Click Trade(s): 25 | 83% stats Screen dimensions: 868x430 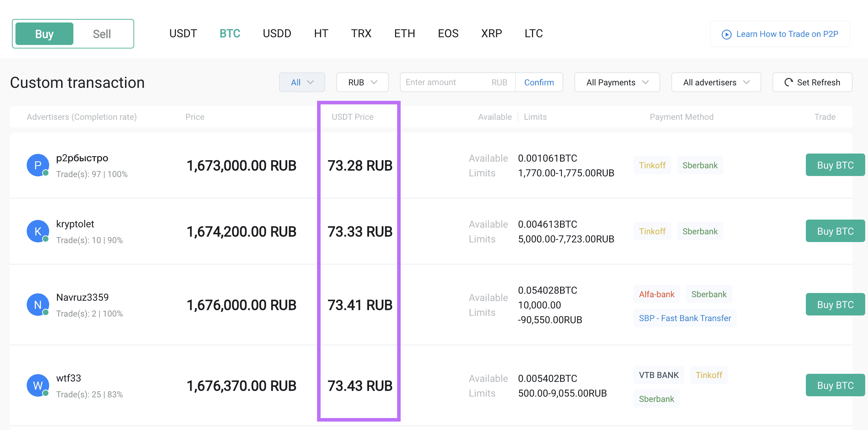(x=90, y=395)
